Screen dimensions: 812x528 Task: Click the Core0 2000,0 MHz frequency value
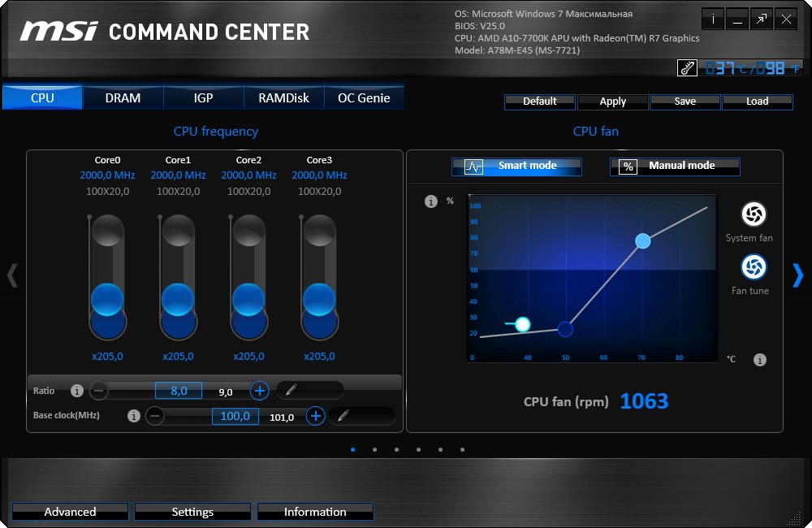107,175
